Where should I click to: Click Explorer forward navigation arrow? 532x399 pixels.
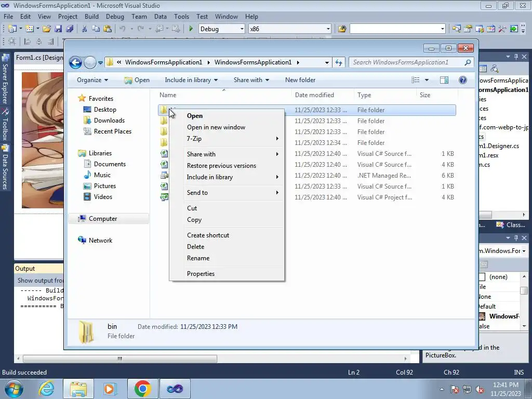[90, 62]
